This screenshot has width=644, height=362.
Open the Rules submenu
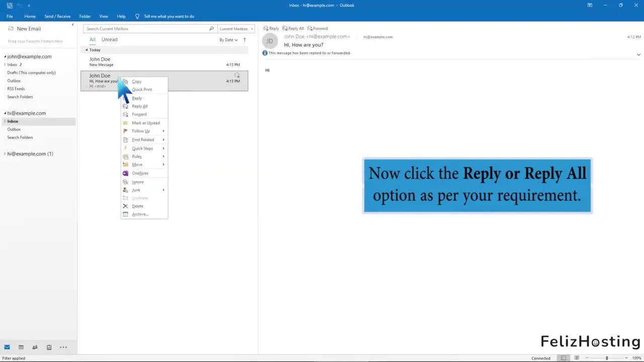144,156
